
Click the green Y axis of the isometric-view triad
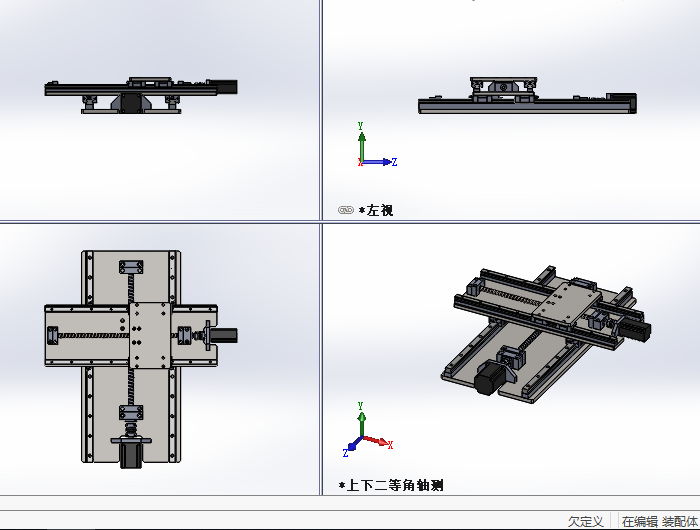point(362,421)
